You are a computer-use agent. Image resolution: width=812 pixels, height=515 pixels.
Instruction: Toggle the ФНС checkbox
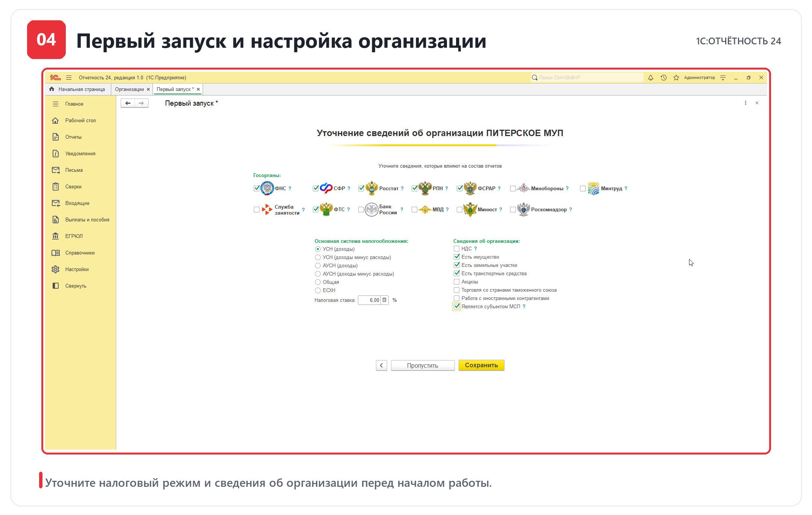pos(257,188)
